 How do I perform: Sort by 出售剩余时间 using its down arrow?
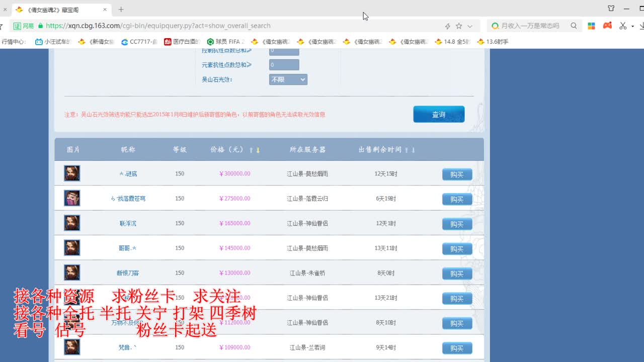pos(413,149)
